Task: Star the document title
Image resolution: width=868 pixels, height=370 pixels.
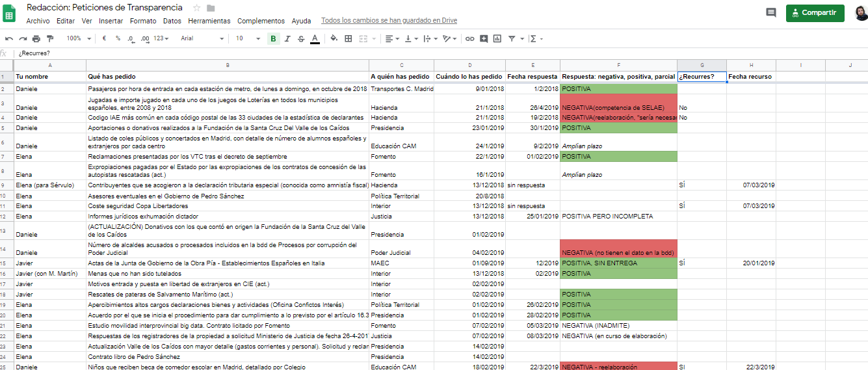Action: click(197, 8)
